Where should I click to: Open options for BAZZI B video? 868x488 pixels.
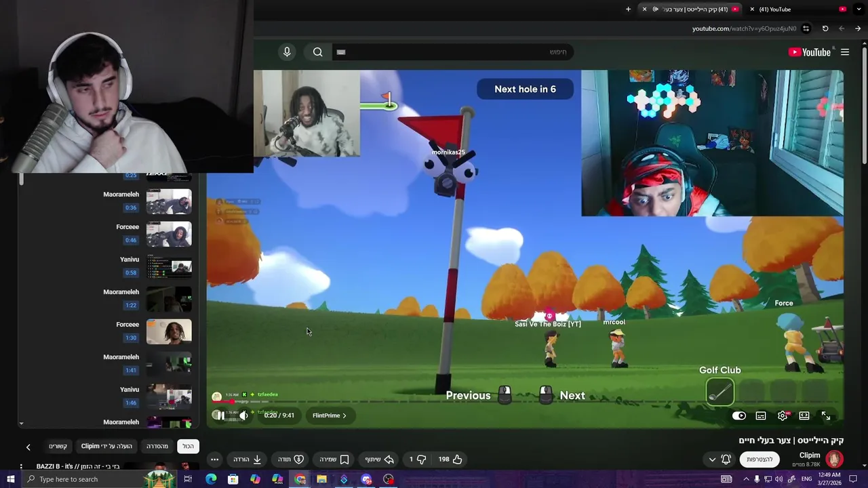click(21, 466)
